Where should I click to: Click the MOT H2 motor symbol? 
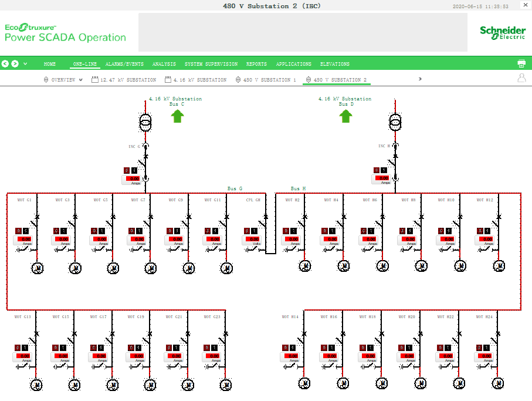(x=304, y=266)
